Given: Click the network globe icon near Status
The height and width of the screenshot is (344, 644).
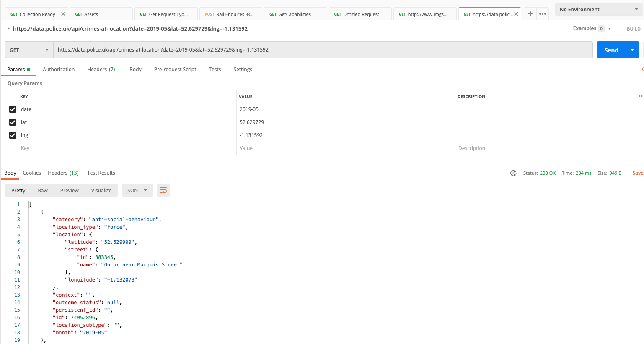Looking at the screenshot, I should point(514,173).
